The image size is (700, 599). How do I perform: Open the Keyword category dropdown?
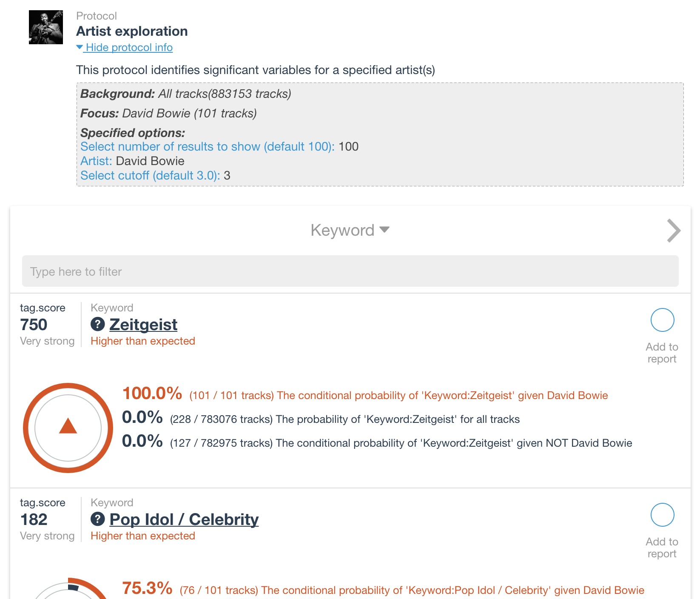[x=350, y=231]
